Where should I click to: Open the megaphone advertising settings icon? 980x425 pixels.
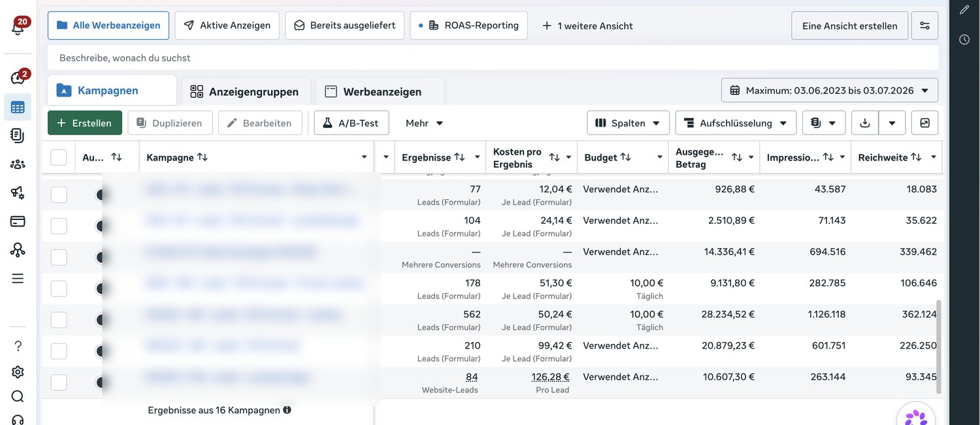coord(18,193)
